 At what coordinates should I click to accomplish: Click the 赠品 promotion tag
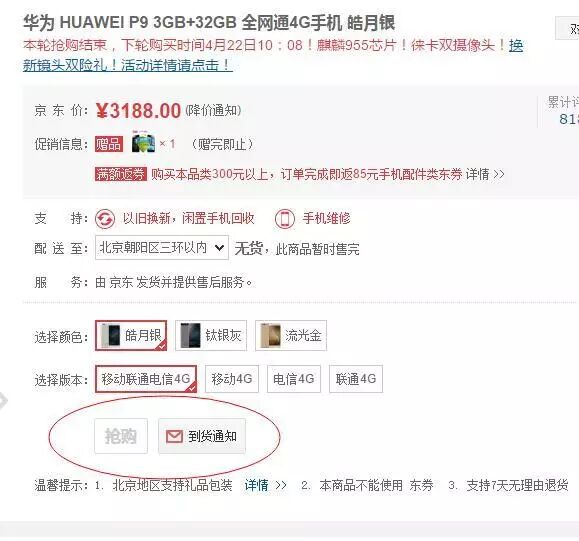(x=109, y=144)
